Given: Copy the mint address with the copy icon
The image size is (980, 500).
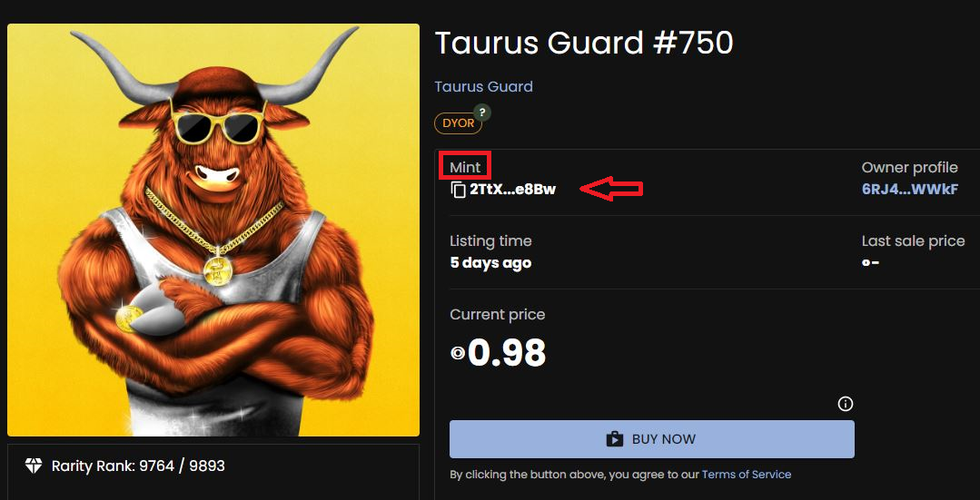Looking at the screenshot, I should click(x=458, y=190).
